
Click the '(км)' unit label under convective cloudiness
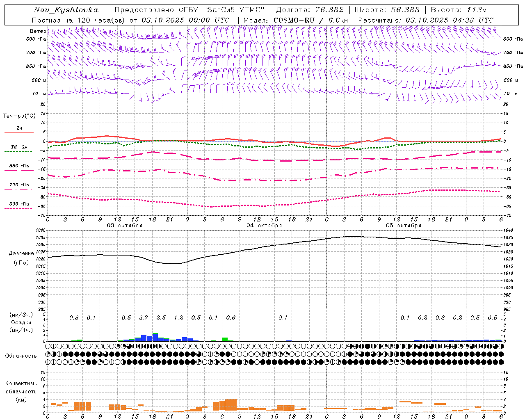[x=21, y=399]
